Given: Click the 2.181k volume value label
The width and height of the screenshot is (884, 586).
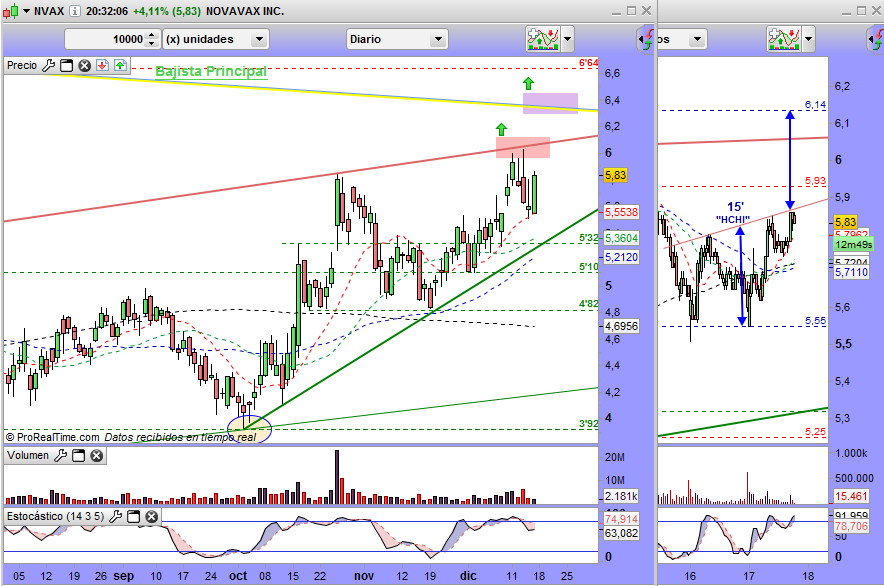Looking at the screenshot, I should 621,496.
